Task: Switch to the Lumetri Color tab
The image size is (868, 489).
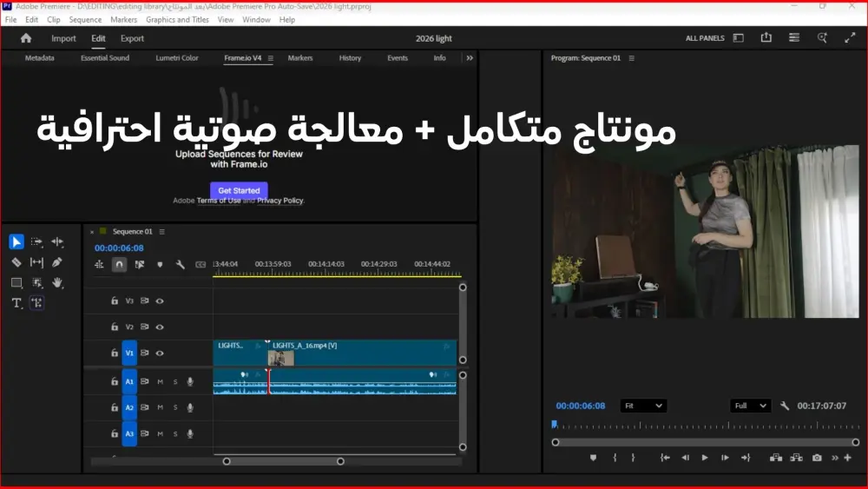Action: pos(176,57)
